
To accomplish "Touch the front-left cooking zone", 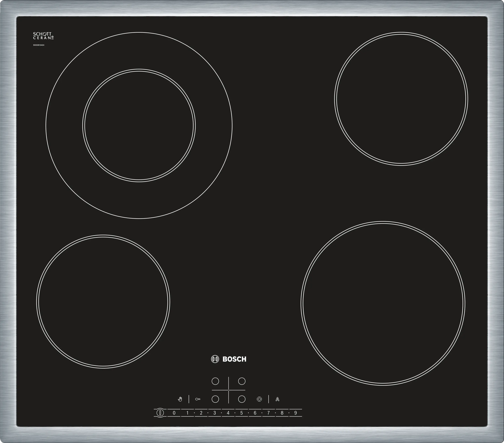I will click(x=103, y=301).
